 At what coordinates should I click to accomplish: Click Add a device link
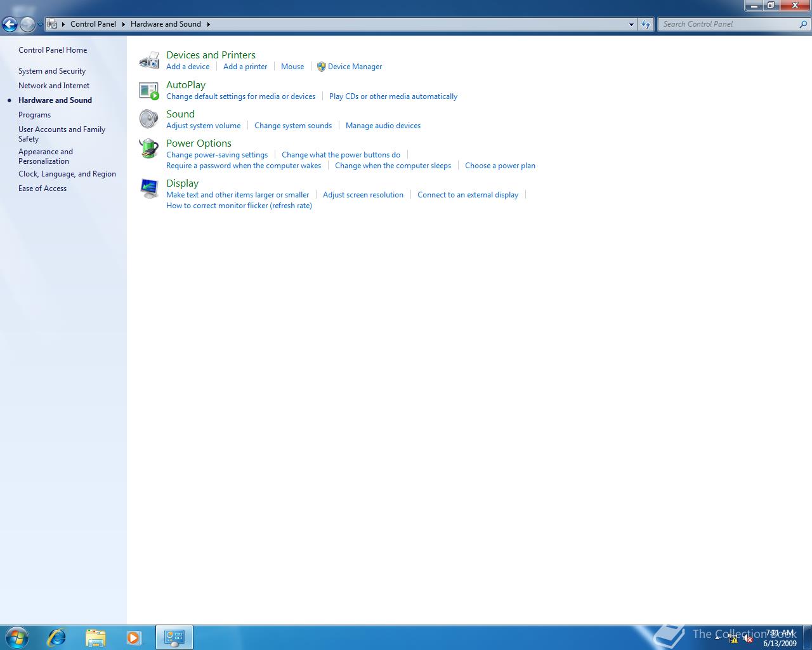click(188, 67)
